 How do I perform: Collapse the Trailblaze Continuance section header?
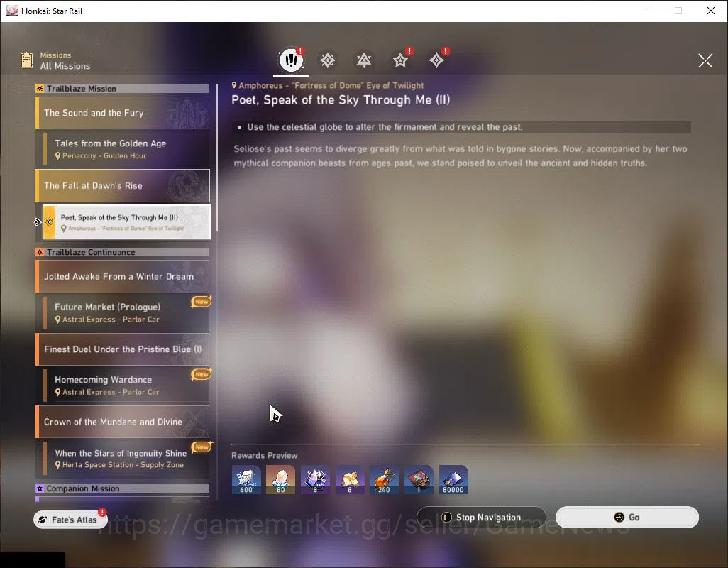[123, 252]
